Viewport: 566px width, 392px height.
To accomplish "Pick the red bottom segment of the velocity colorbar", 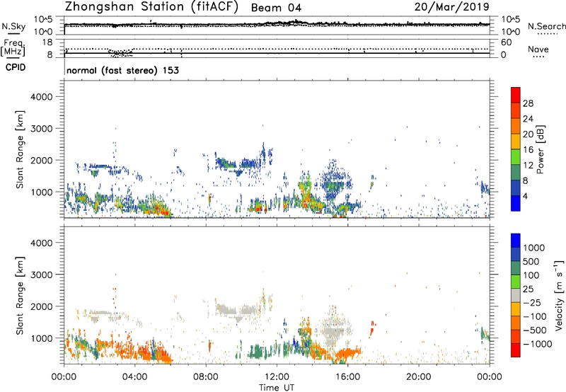I will point(516,350).
